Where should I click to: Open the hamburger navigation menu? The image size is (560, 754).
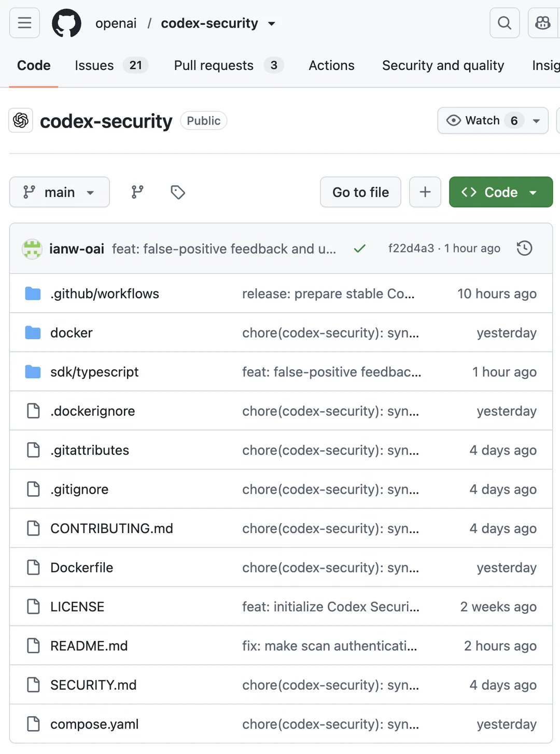pos(24,23)
